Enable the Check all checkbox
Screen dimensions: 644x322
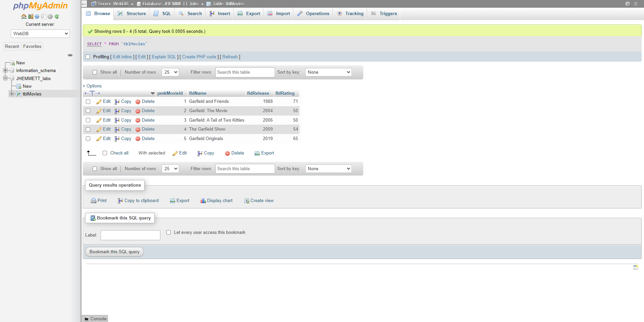click(105, 153)
